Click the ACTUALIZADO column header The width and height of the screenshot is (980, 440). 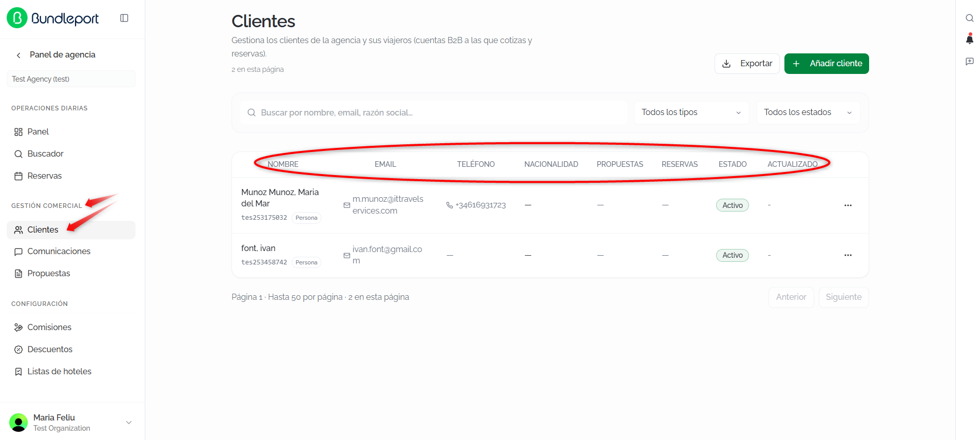point(793,164)
